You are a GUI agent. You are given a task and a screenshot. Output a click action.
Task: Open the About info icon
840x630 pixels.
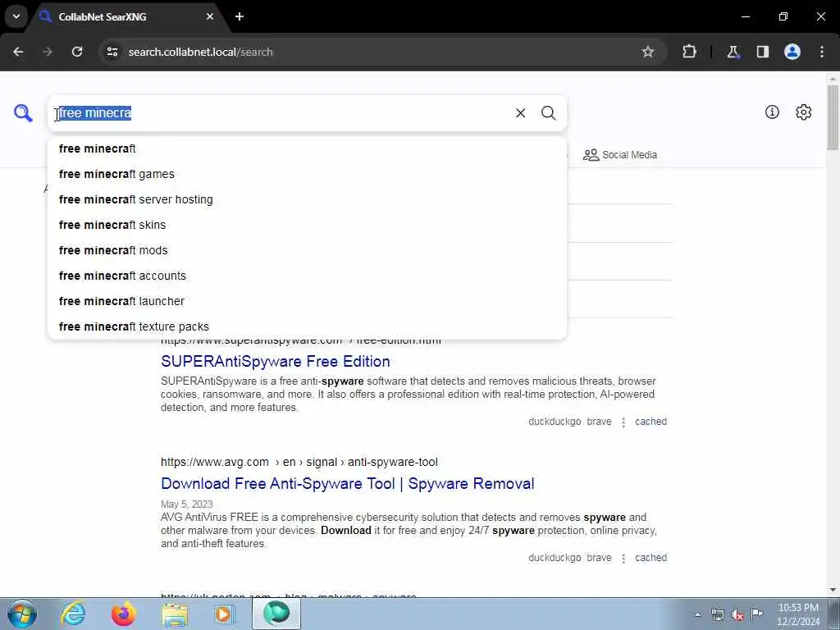pos(772,112)
